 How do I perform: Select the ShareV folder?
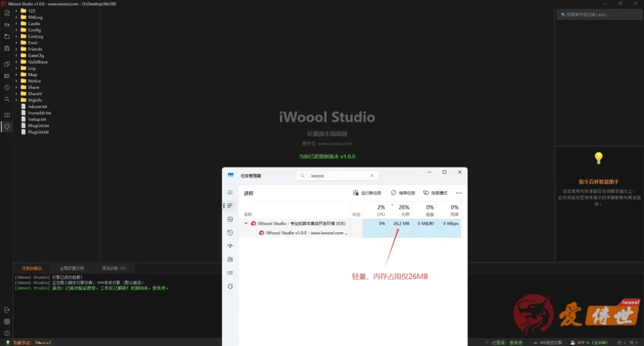(35, 94)
